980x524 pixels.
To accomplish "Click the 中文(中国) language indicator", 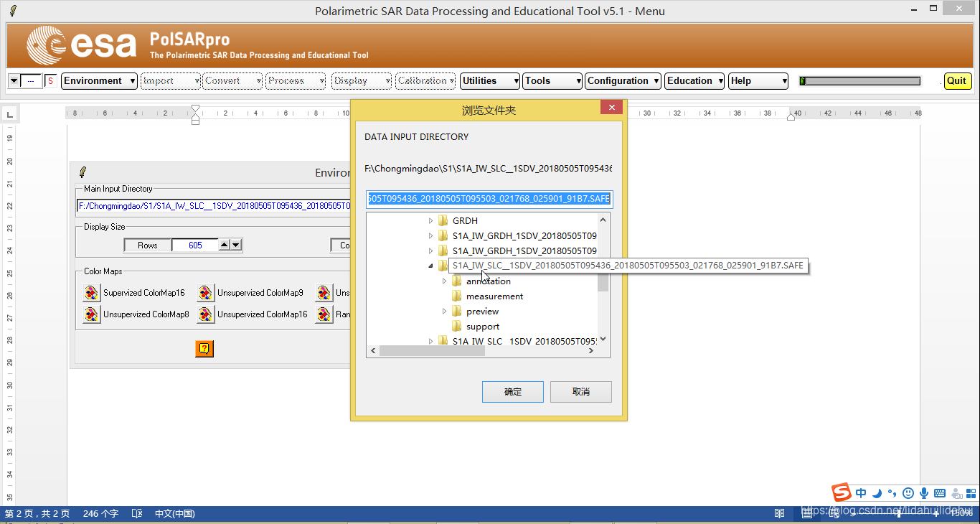I will pyautogui.click(x=175, y=513).
